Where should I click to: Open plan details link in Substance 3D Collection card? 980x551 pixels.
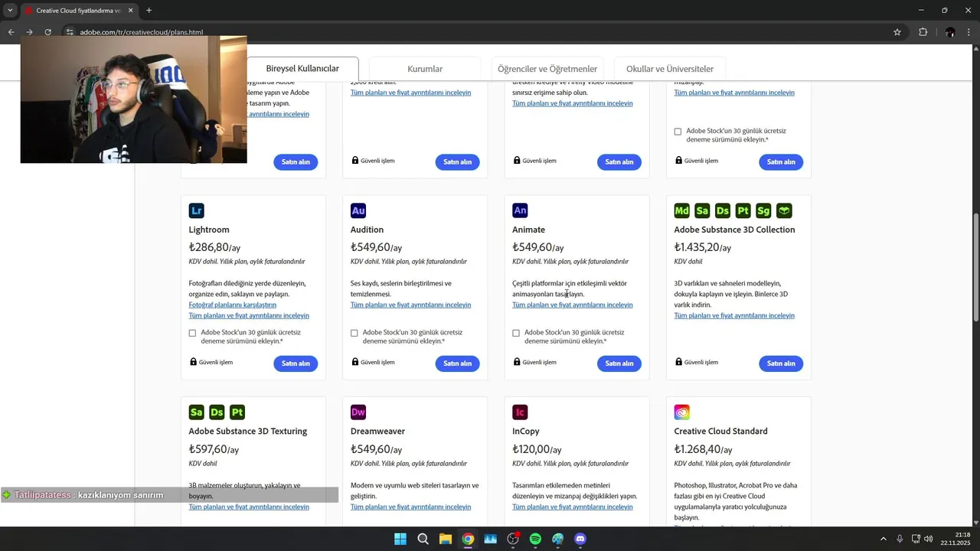click(x=734, y=315)
